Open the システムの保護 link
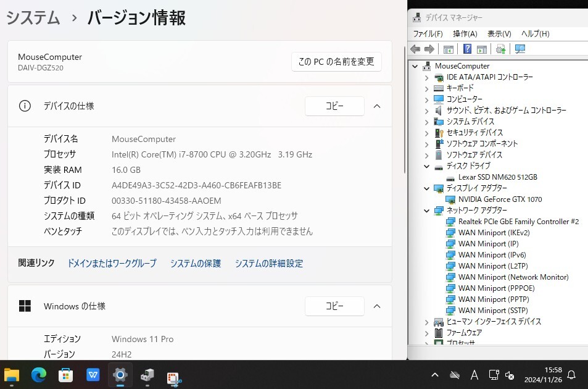 click(196, 263)
